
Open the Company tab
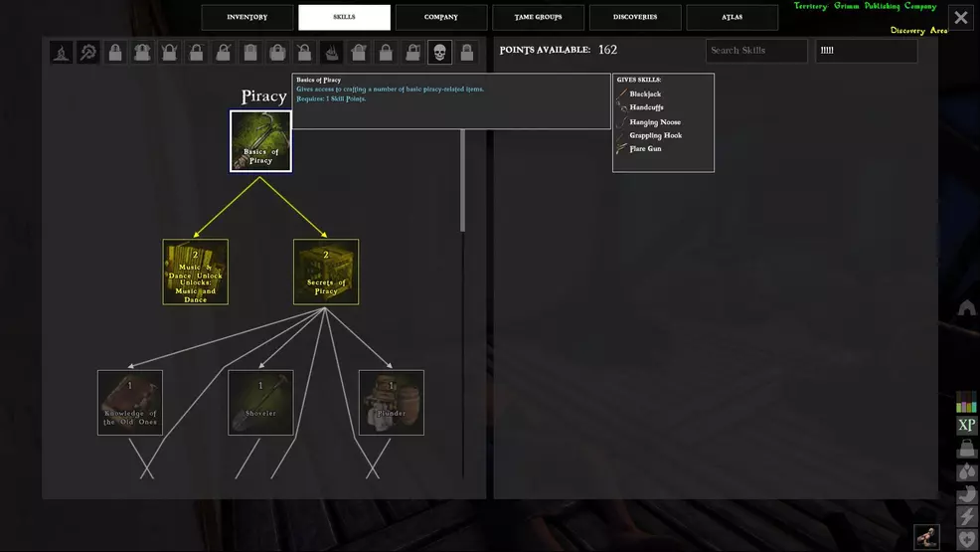click(x=441, y=17)
